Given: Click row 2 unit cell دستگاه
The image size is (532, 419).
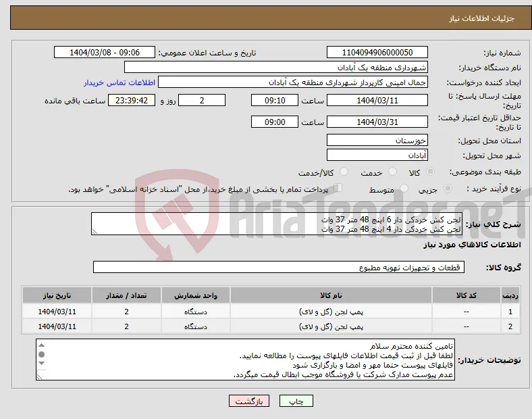Looking at the screenshot, I should pos(196,326).
